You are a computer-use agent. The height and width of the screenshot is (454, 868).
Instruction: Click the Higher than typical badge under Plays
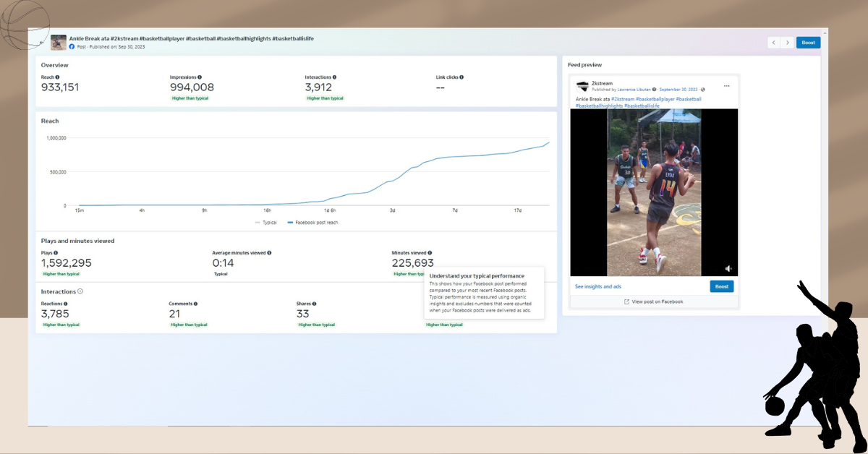[x=61, y=274]
